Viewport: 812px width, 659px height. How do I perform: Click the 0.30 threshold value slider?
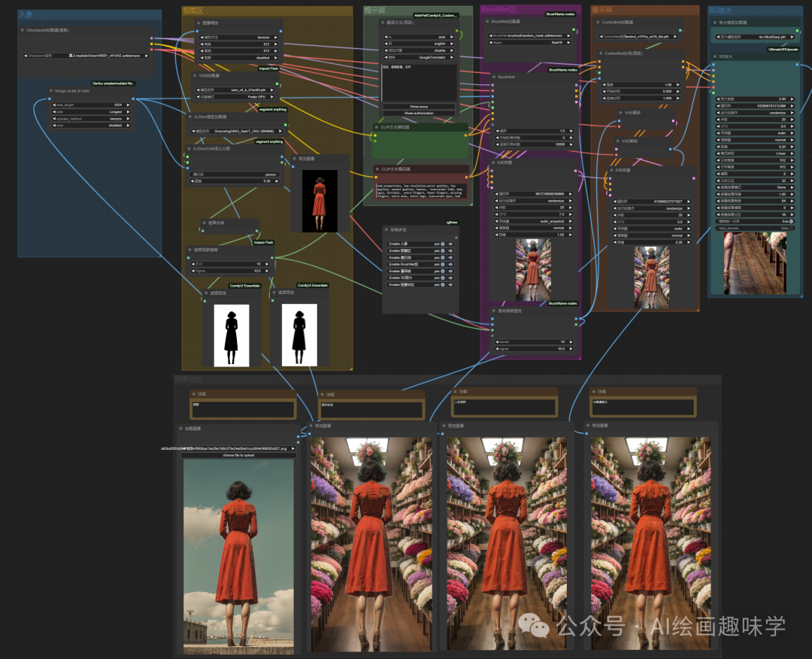[235, 181]
